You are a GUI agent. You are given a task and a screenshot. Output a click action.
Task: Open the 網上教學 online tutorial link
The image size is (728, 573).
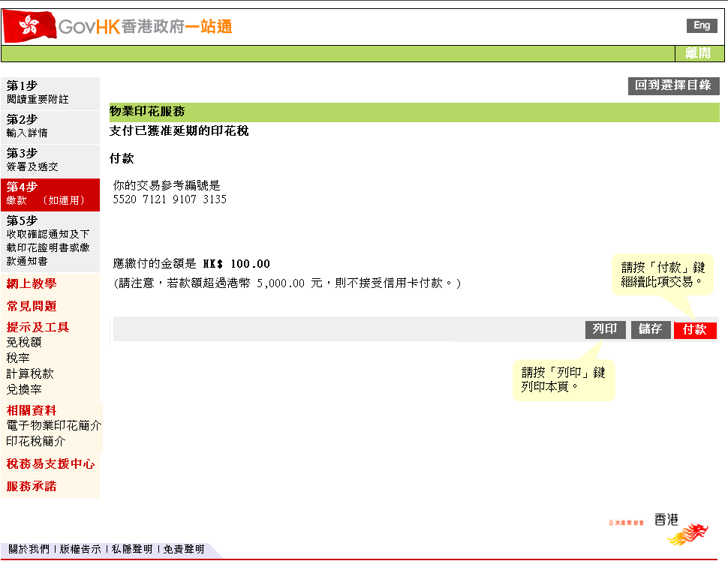point(32,284)
